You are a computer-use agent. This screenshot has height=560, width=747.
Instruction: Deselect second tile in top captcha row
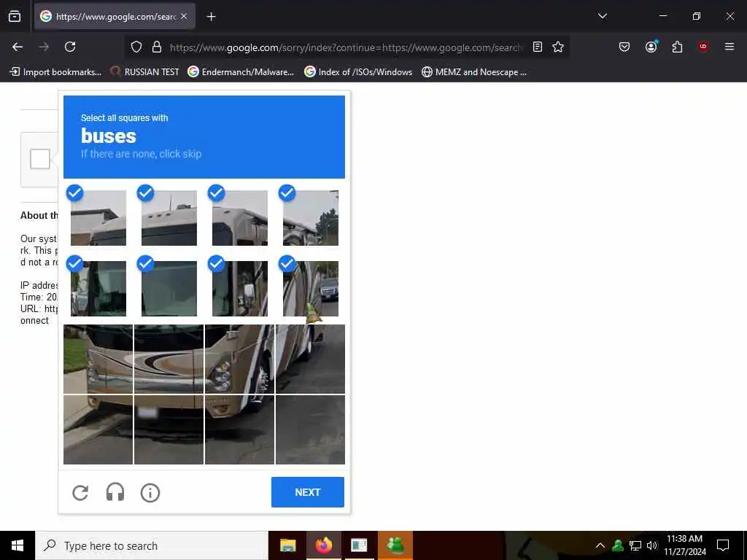click(x=169, y=217)
